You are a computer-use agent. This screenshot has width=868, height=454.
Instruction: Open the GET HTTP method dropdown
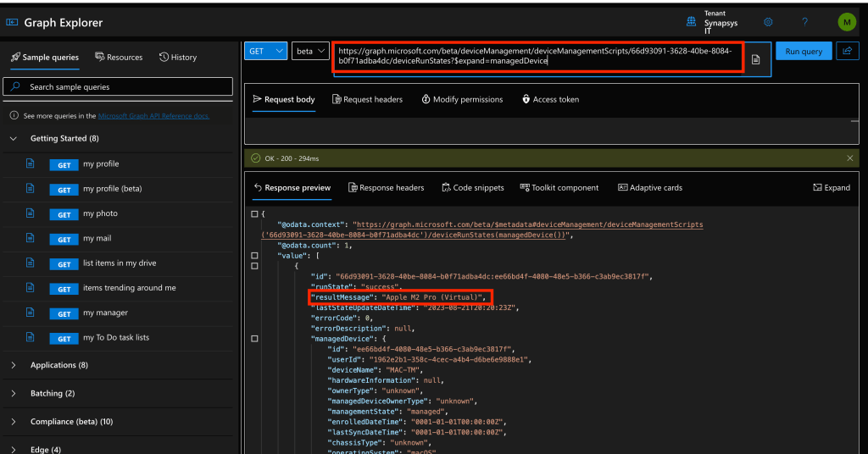(x=267, y=52)
